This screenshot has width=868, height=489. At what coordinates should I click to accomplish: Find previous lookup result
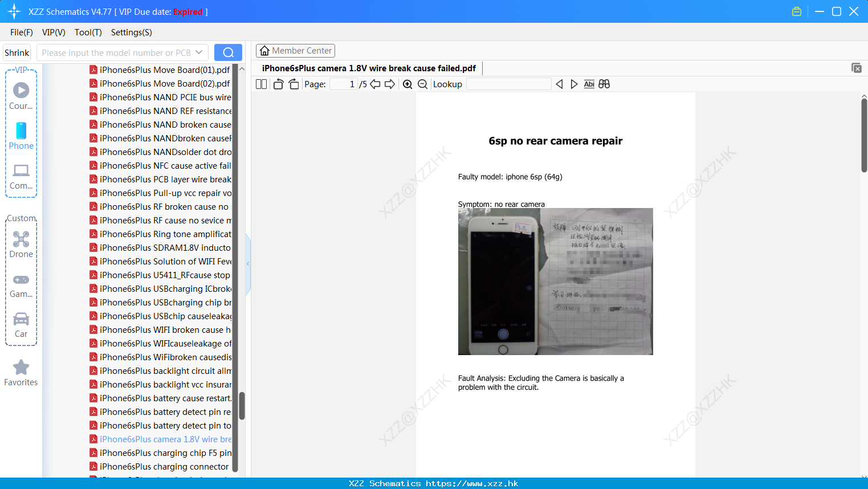click(x=559, y=84)
